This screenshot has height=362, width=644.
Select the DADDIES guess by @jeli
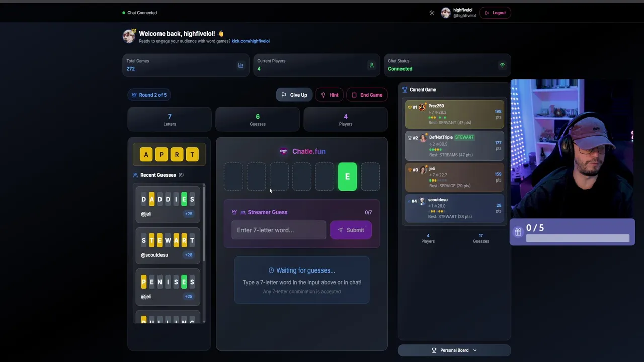[168, 204]
